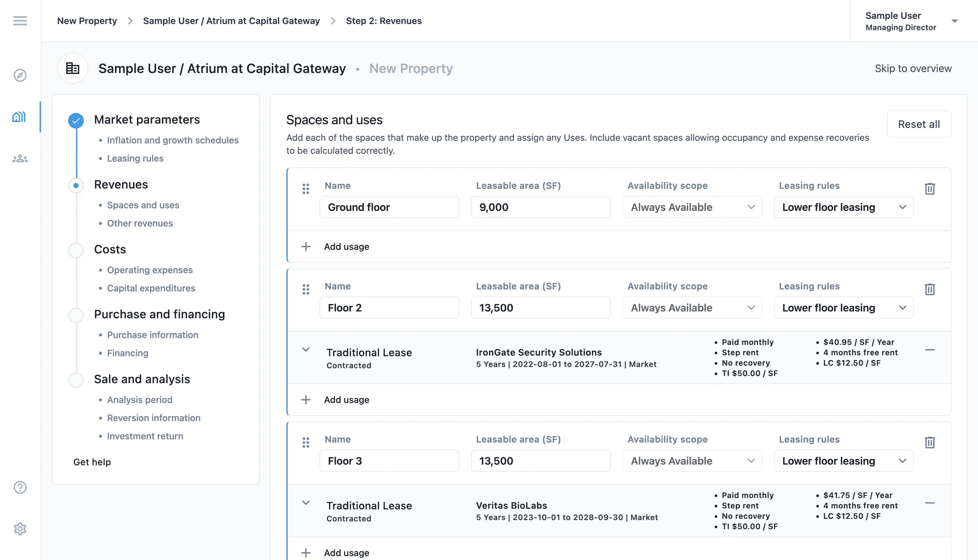Click the Revenues step circle indicator
The width and height of the screenshot is (978, 560).
[x=76, y=185]
